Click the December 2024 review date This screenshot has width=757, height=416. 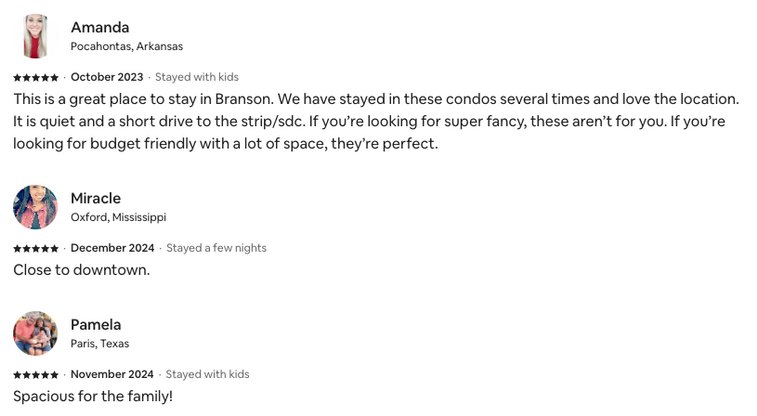click(x=112, y=248)
